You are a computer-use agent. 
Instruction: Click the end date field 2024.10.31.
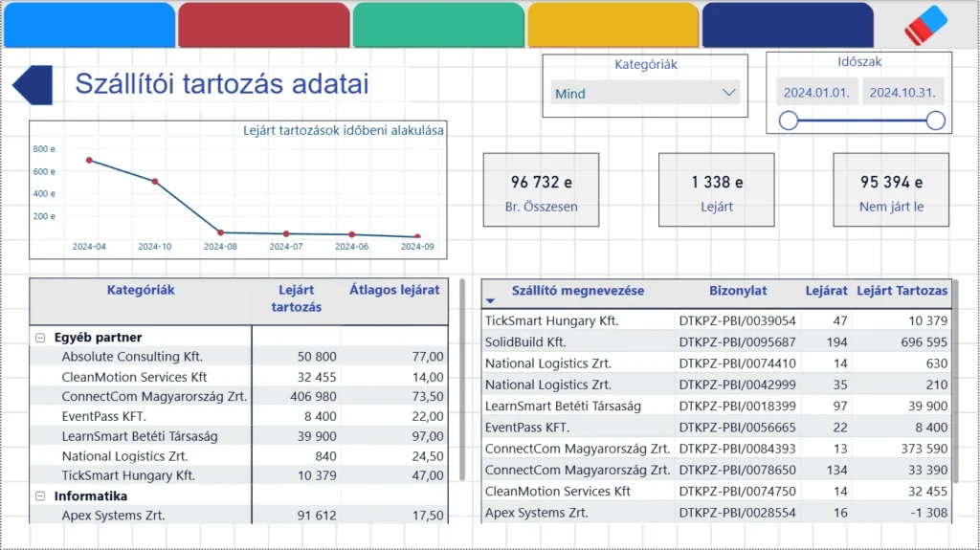pos(902,93)
